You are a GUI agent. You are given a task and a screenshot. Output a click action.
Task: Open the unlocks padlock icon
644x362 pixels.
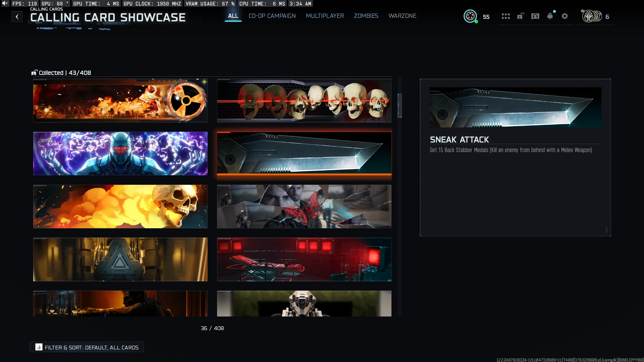(520, 16)
